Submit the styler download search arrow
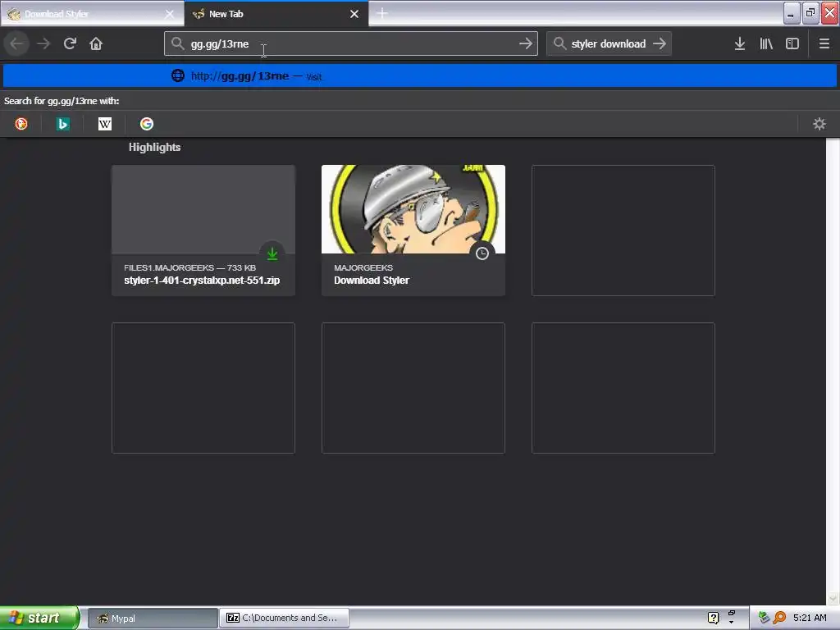The width and height of the screenshot is (840, 630). (x=660, y=43)
